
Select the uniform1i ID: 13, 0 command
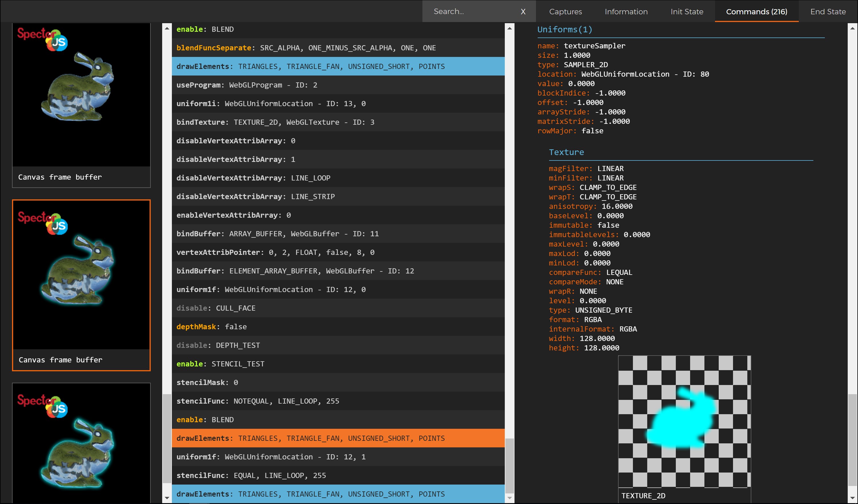pyautogui.click(x=338, y=104)
